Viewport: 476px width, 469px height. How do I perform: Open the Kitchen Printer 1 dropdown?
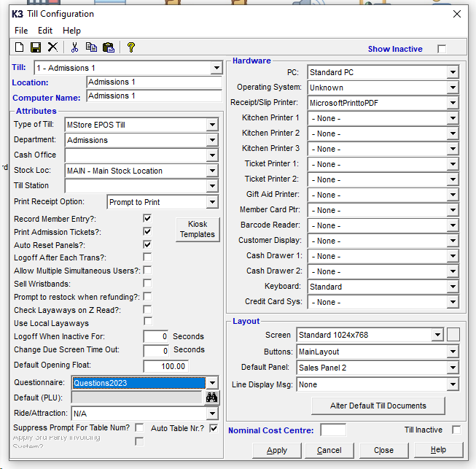pos(453,118)
